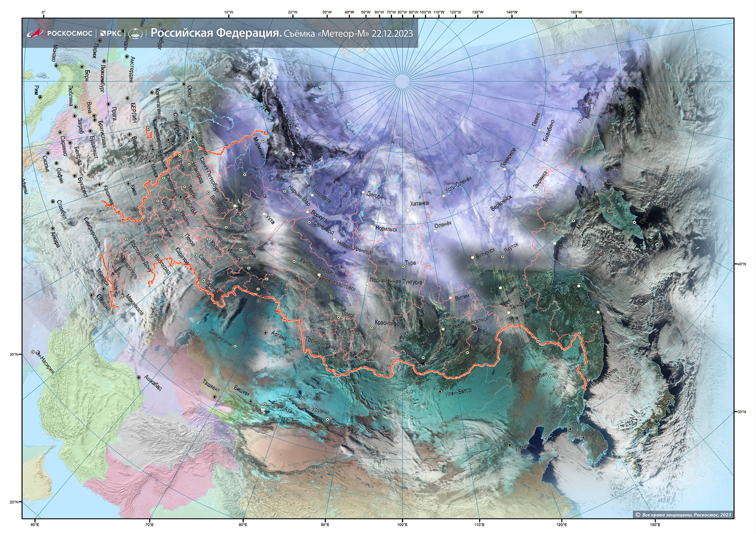Screen dimensions: 756x534
Task: Click the North Pole convergence point
Action: pyautogui.click(x=402, y=81)
